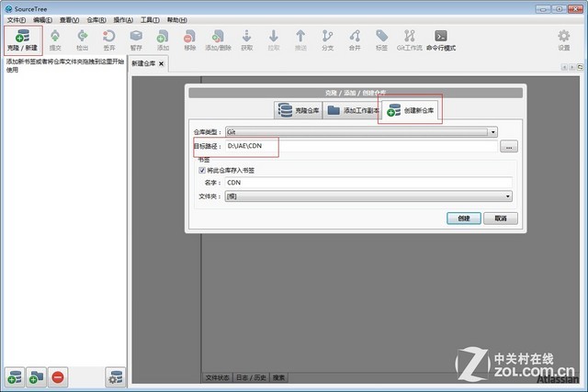Expand the 仓库类型 Git dropdown

click(x=493, y=132)
